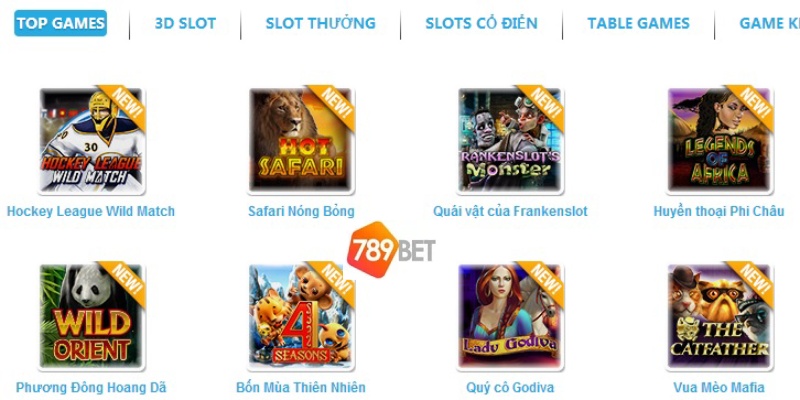Viewport: 800px width, 400px height.
Task: Open the Quái vật của Frankenslot link
Action: [510, 211]
